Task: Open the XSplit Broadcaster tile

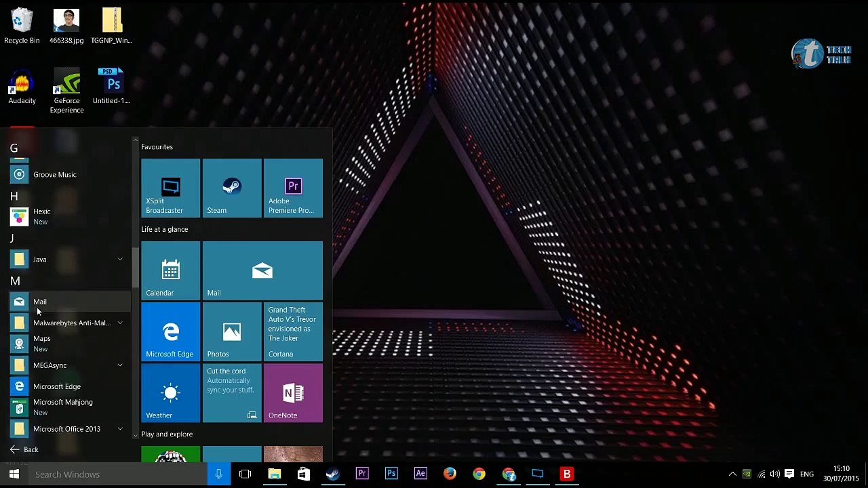Action: [x=171, y=188]
